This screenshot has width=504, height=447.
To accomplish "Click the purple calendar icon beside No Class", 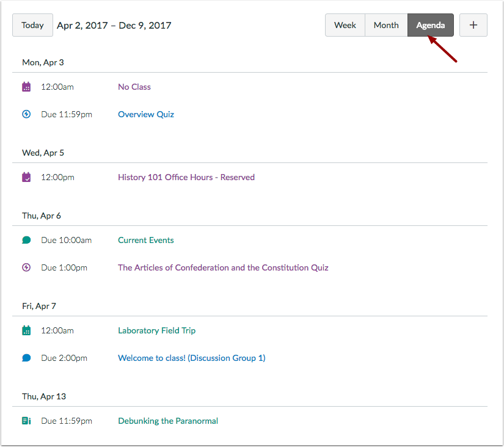I will click(26, 87).
